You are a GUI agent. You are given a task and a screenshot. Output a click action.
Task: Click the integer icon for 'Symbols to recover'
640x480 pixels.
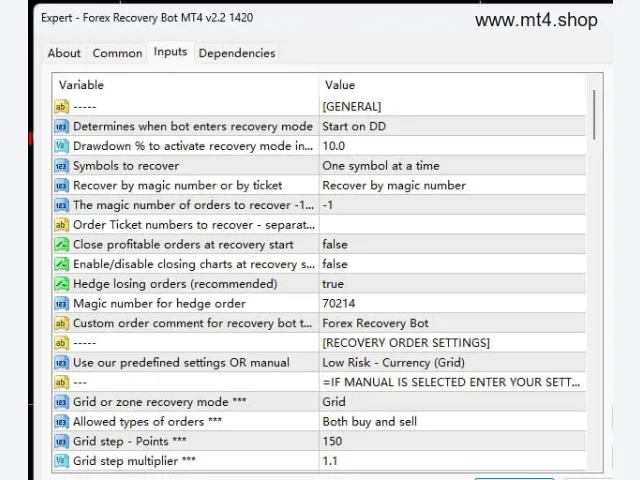coord(61,166)
